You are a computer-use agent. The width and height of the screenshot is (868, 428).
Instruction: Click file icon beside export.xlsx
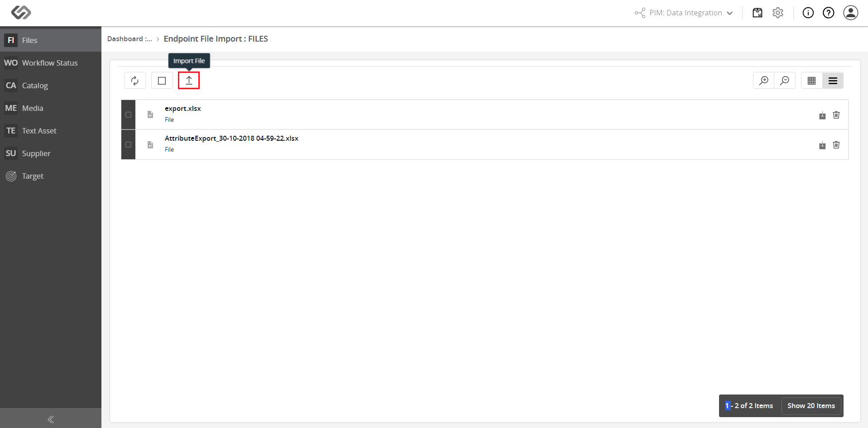(x=150, y=114)
